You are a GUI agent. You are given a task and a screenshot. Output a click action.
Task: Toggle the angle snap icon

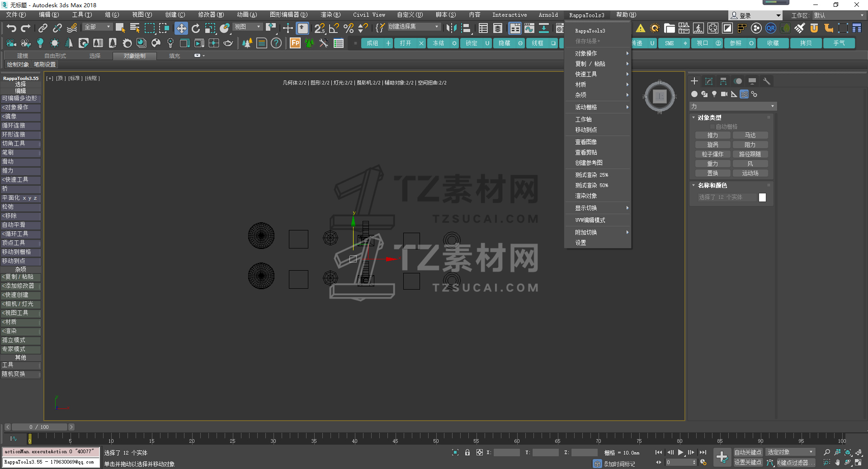(334, 28)
